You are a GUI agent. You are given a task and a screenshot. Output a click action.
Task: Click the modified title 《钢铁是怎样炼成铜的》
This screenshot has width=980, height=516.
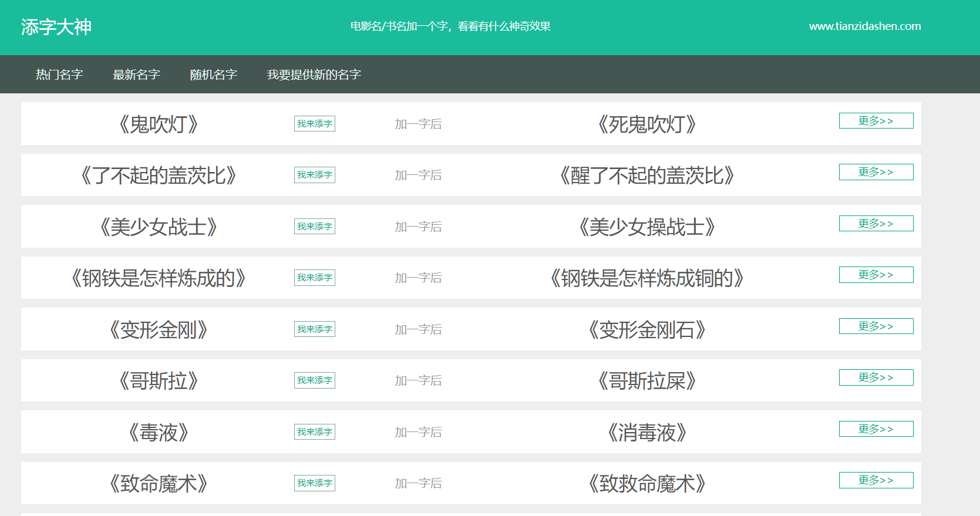coord(647,278)
